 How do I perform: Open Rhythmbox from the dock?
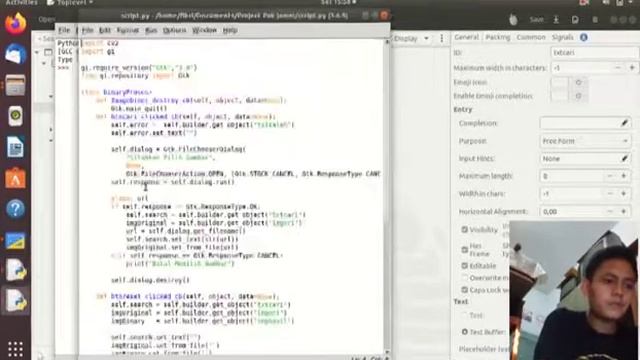[x=15, y=116]
